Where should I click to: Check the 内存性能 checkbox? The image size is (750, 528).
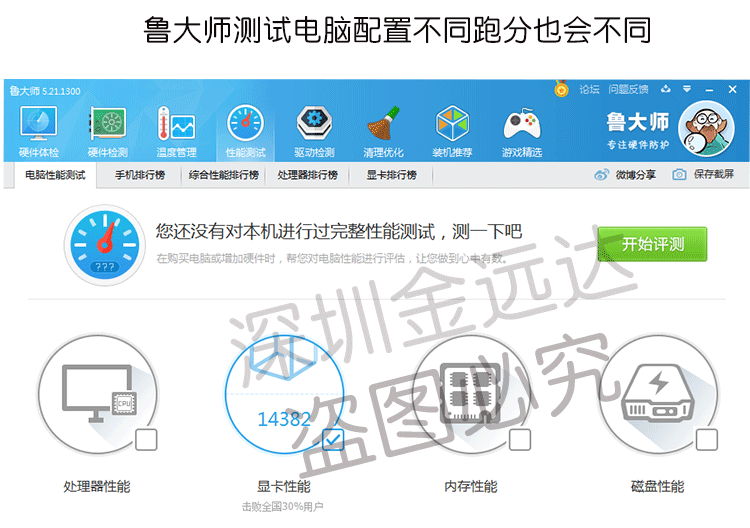[x=519, y=440]
